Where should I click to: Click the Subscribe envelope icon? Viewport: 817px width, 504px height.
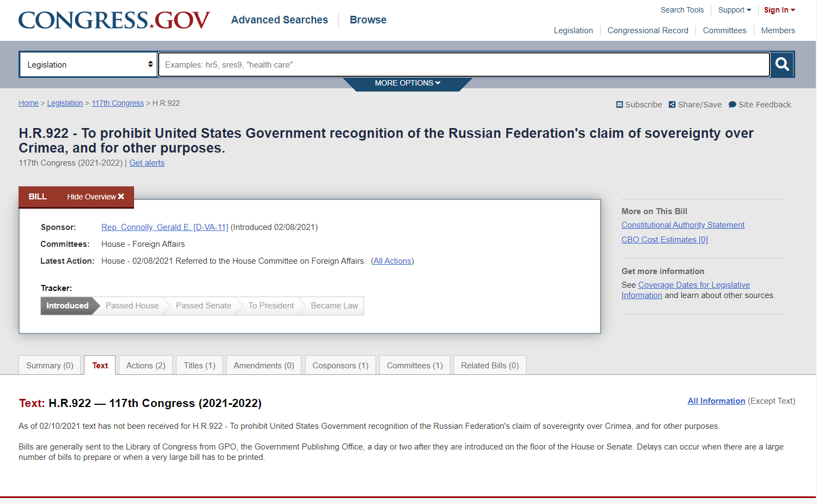619,105
